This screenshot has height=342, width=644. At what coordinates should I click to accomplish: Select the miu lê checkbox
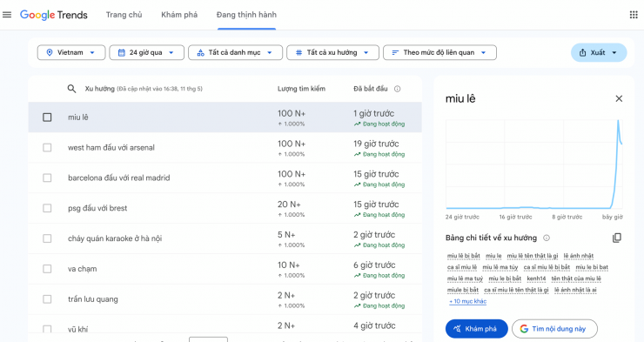pos(47,117)
